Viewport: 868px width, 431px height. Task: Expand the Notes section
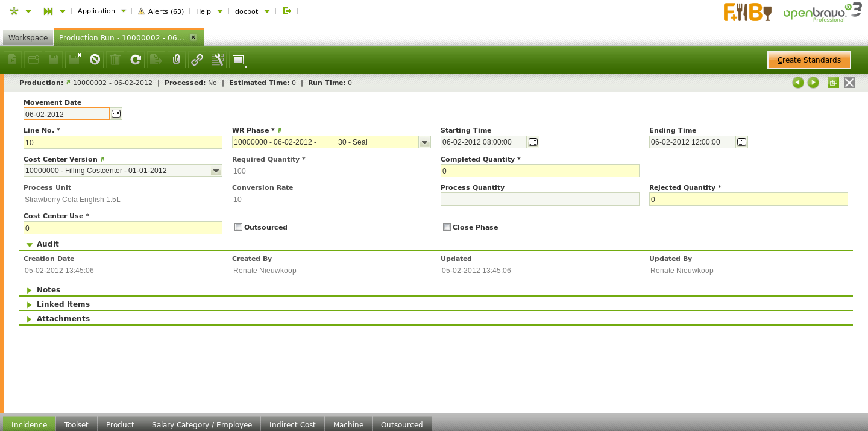(48, 290)
